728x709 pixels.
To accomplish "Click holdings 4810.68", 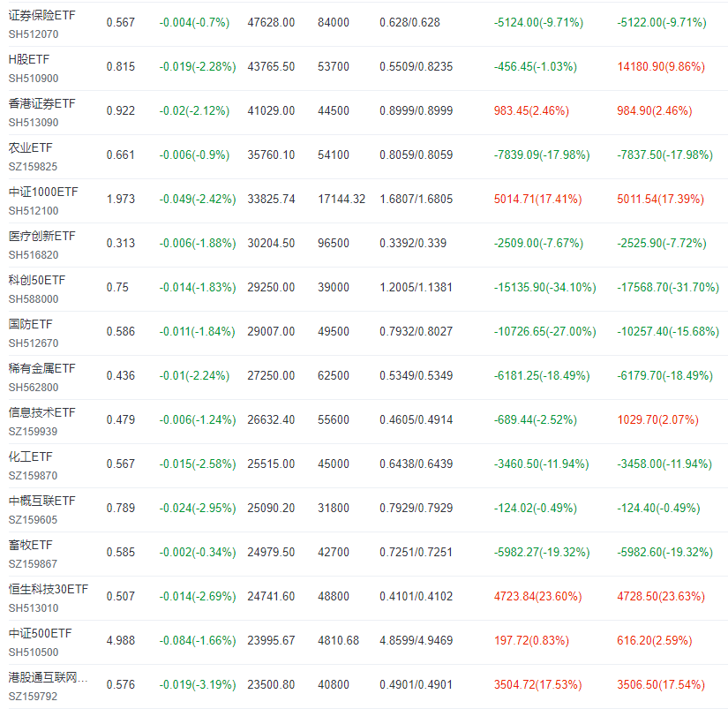I will (x=339, y=641).
